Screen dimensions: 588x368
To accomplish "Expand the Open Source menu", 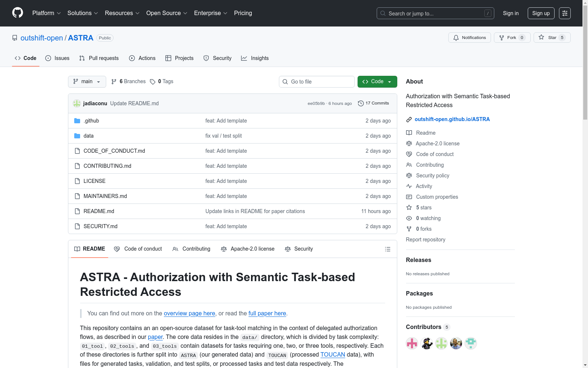I will point(167,13).
